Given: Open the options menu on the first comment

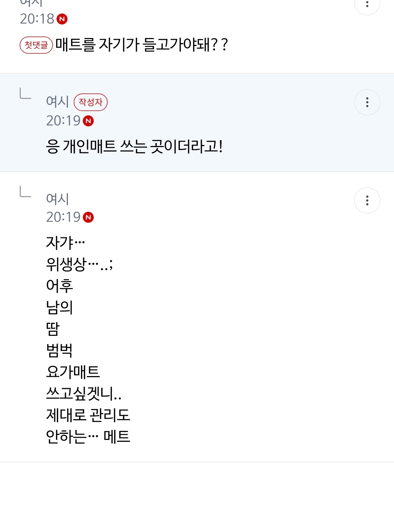Looking at the screenshot, I should (x=367, y=4).
